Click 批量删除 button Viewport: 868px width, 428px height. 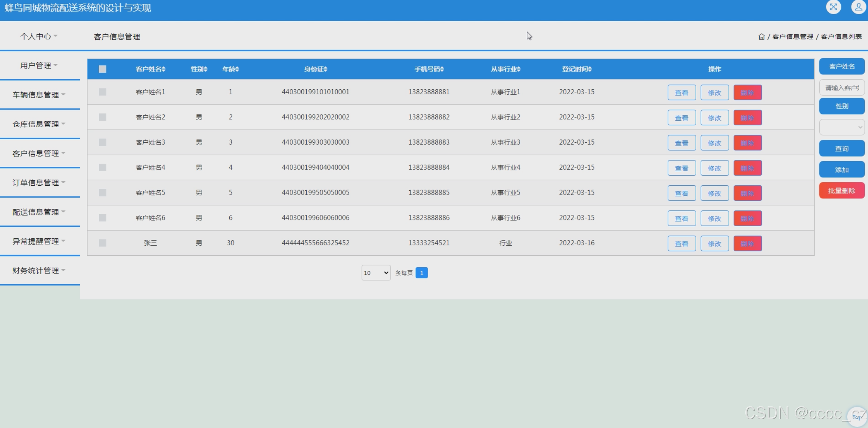[841, 191]
